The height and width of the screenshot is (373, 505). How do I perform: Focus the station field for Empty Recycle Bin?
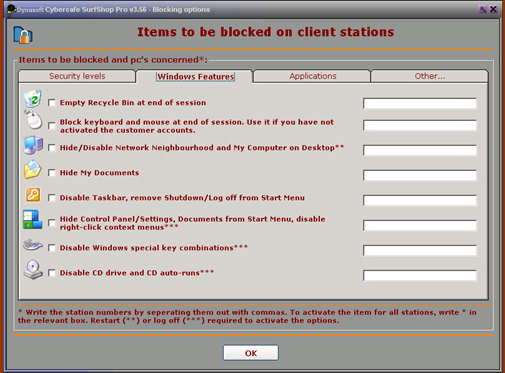420,103
